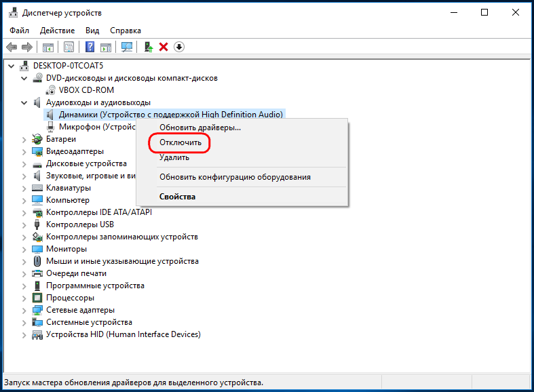Click the Батареи battery icon
Screen dimensions: 534x392
click(x=37, y=139)
